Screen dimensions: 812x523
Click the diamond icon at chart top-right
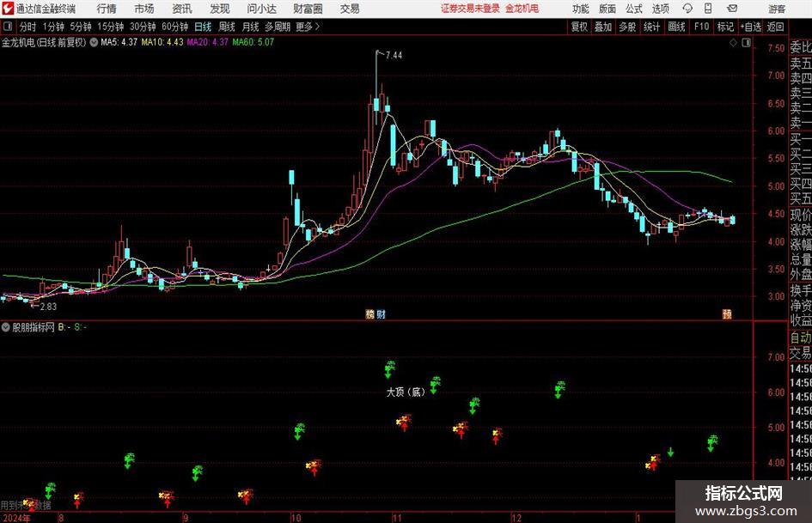(x=733, y=43)
